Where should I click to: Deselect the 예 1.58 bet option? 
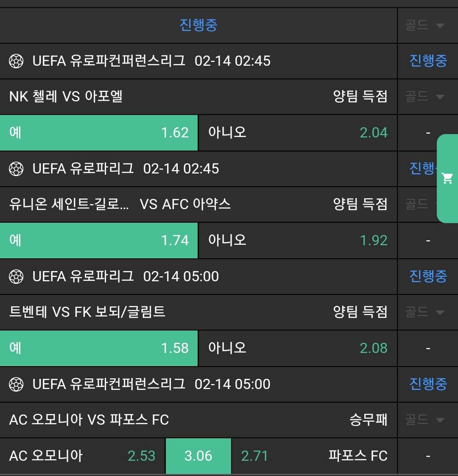[x=99, y=348]
